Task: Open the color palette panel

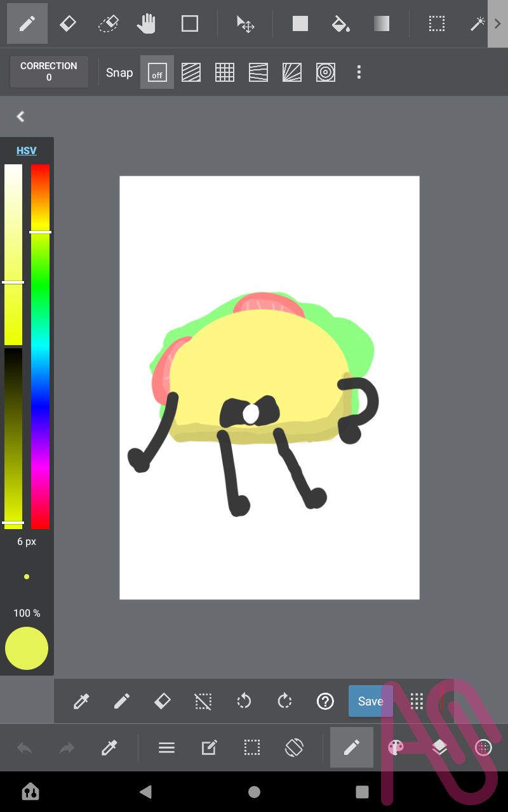Action: pyautogui.click(x=395, y=748)
